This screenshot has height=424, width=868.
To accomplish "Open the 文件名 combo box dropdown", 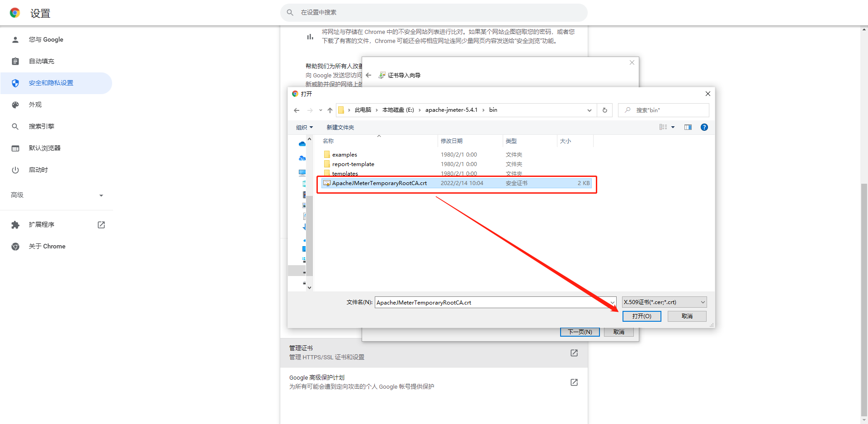I will click(x=613, y=303).
